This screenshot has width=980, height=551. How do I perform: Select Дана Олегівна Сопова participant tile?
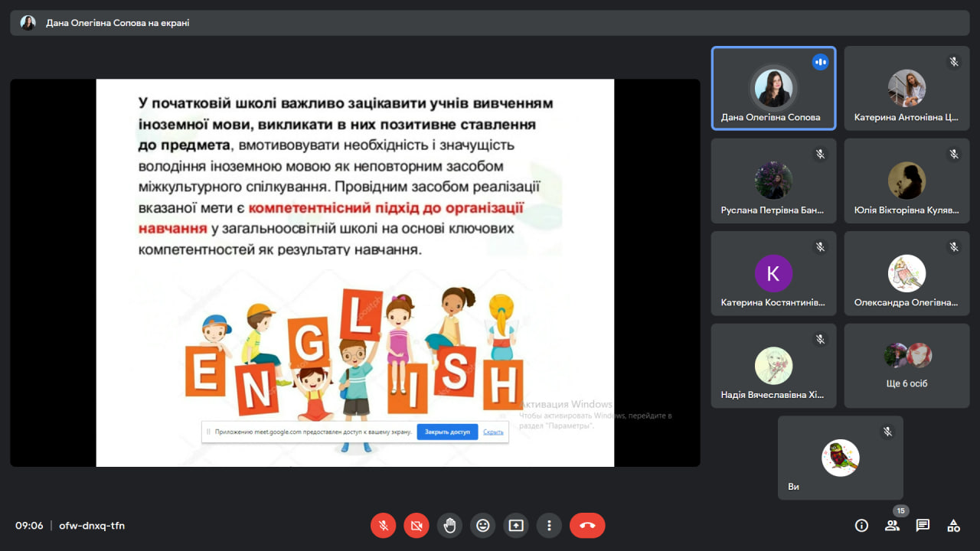773,89
